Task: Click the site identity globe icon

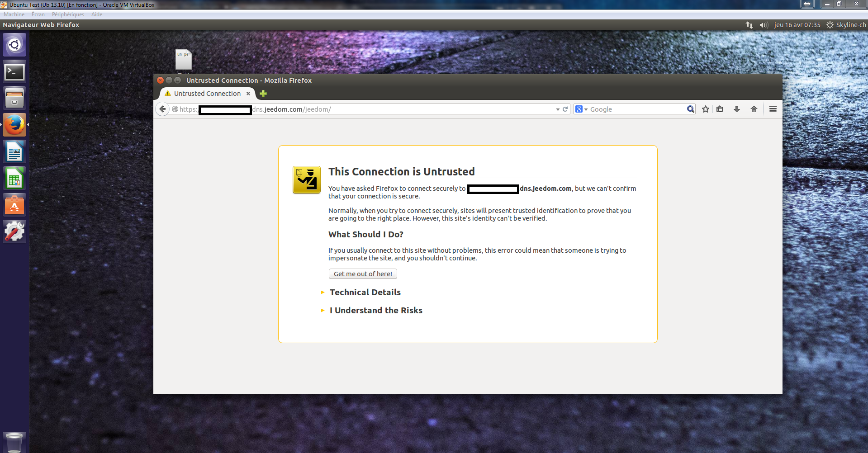Action: click(x=175, y=109)
